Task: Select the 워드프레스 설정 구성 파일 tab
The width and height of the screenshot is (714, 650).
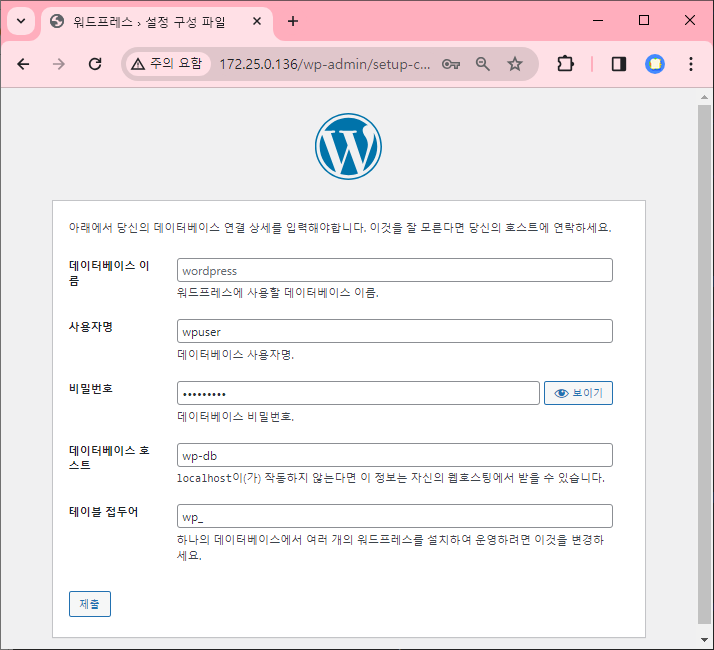Action: (157, 21)
